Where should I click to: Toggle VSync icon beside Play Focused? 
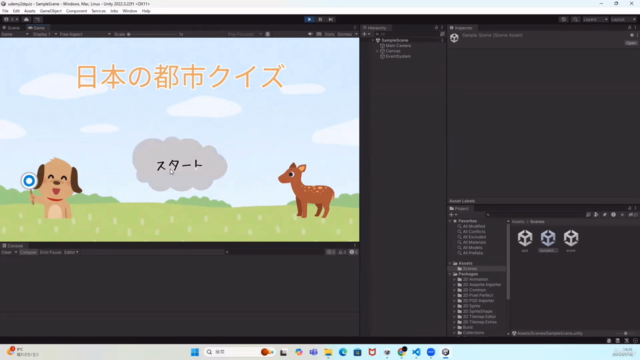tap(268, 34)
